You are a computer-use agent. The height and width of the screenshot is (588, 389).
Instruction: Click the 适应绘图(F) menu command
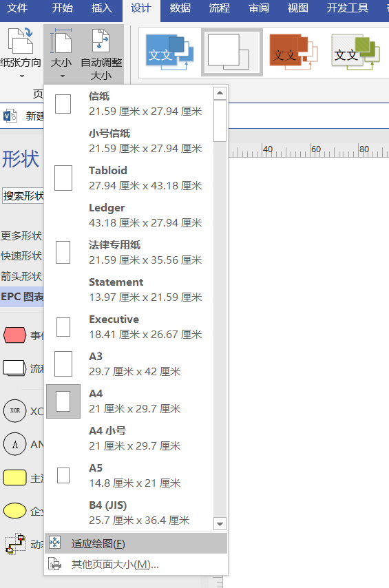pyautogui.click(x=136, y=543)
